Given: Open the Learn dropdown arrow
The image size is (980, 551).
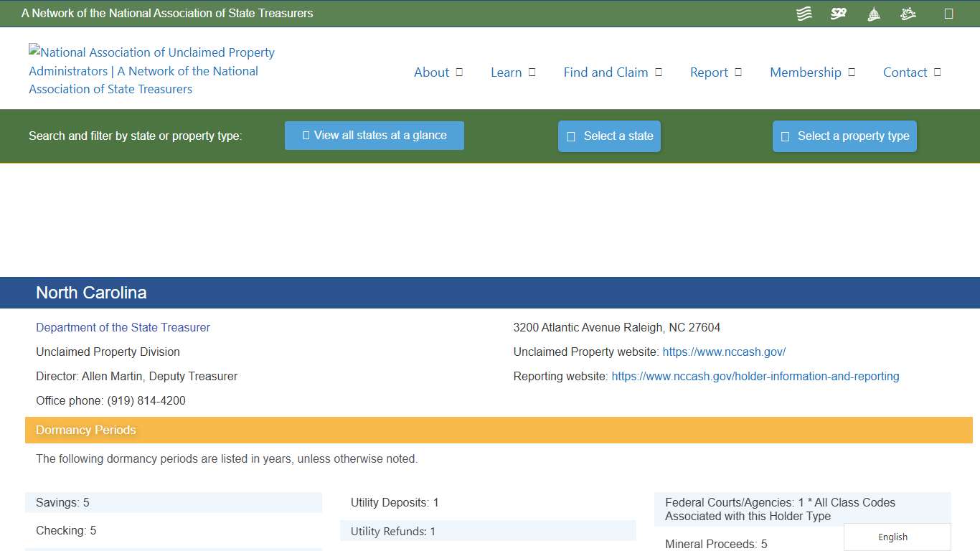Looking at the screenshot, I should 531,72.
